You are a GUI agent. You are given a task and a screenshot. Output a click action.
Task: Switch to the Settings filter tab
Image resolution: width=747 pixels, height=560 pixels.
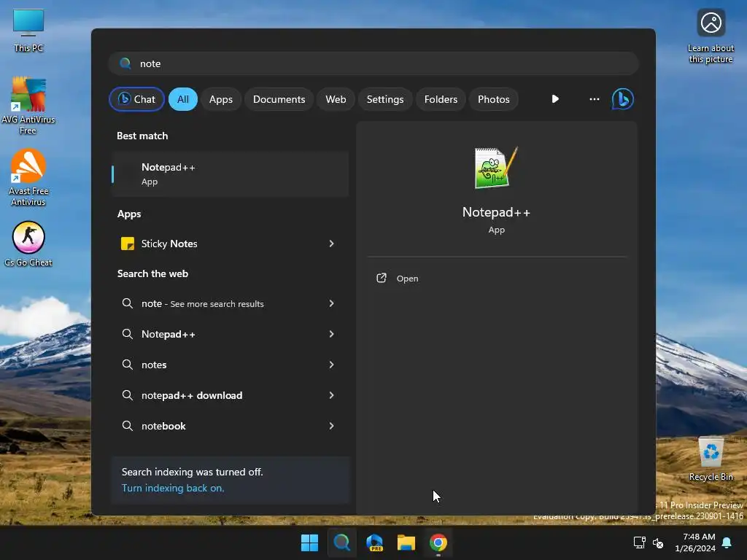pos(385,99)
